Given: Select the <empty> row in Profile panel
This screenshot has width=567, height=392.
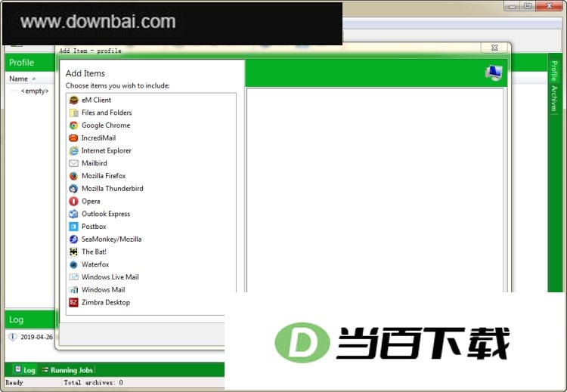Looking at the screenshot, I should pyautogui.click(x=34, y=91).
